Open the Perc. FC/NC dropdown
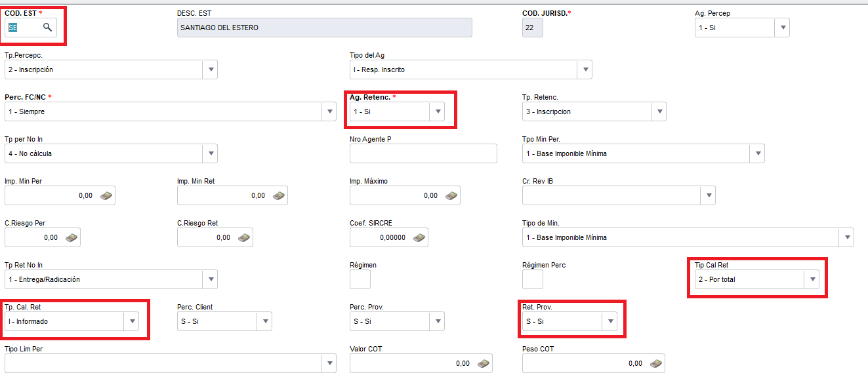This screenshot has height=377, width=868. [329, 111]
